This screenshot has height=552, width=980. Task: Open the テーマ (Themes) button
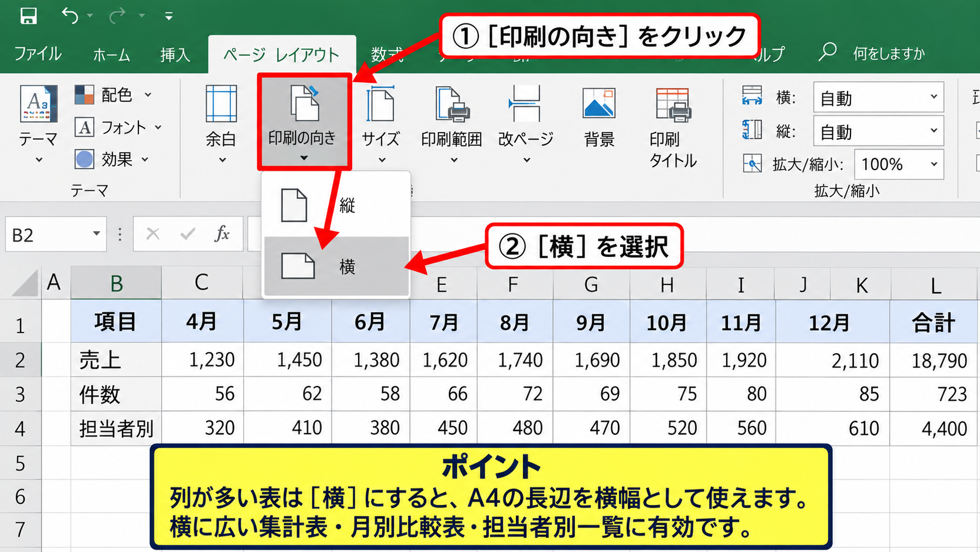pyautogui.click(x=39, y=124)
